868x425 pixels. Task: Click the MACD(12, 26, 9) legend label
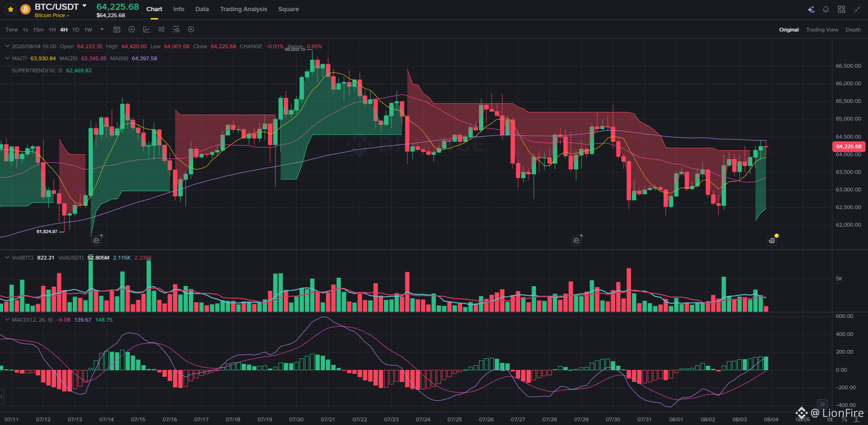(x=32, y=320)
